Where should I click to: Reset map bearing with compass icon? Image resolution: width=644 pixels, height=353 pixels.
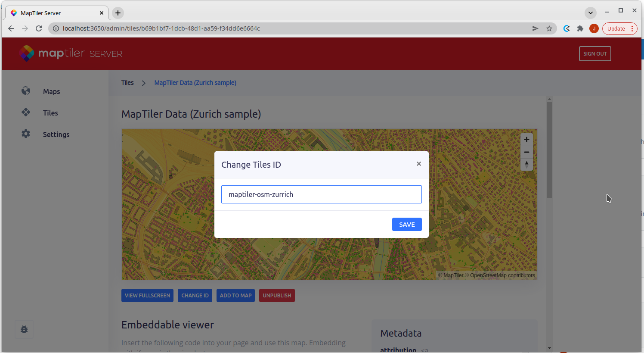pos(526,165)
